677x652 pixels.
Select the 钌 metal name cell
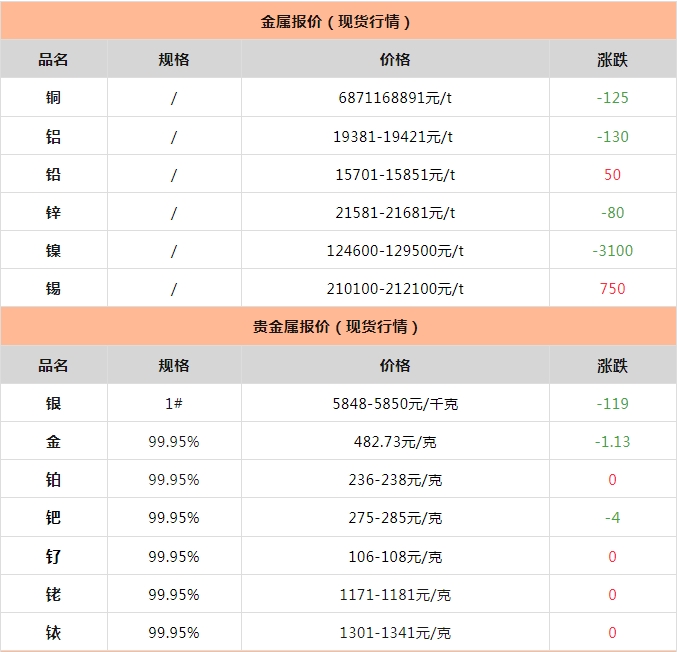pyautogui.click(x=53, y=556)
